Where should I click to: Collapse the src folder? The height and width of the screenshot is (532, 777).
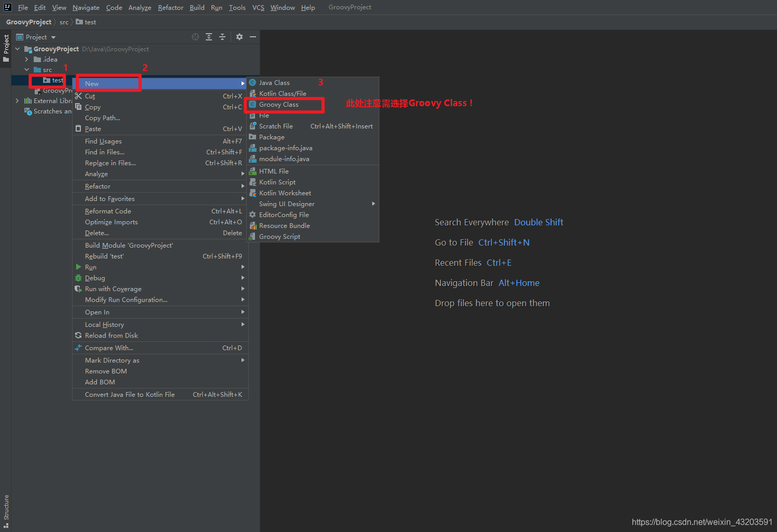pyautogui.click(x=26, y=69)
